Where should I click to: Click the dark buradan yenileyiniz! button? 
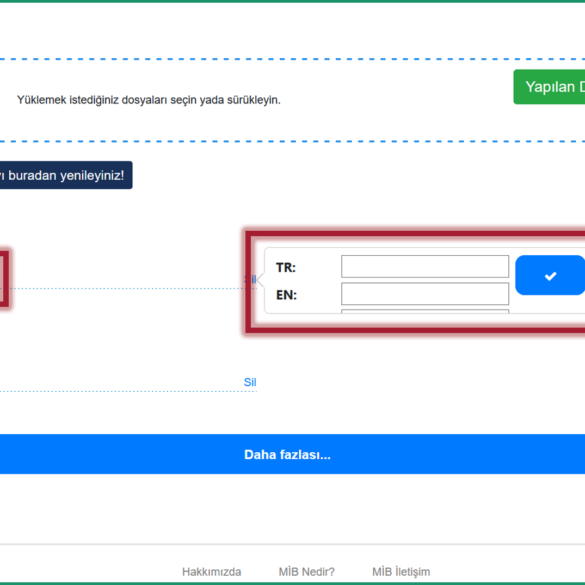pos(66,175)
